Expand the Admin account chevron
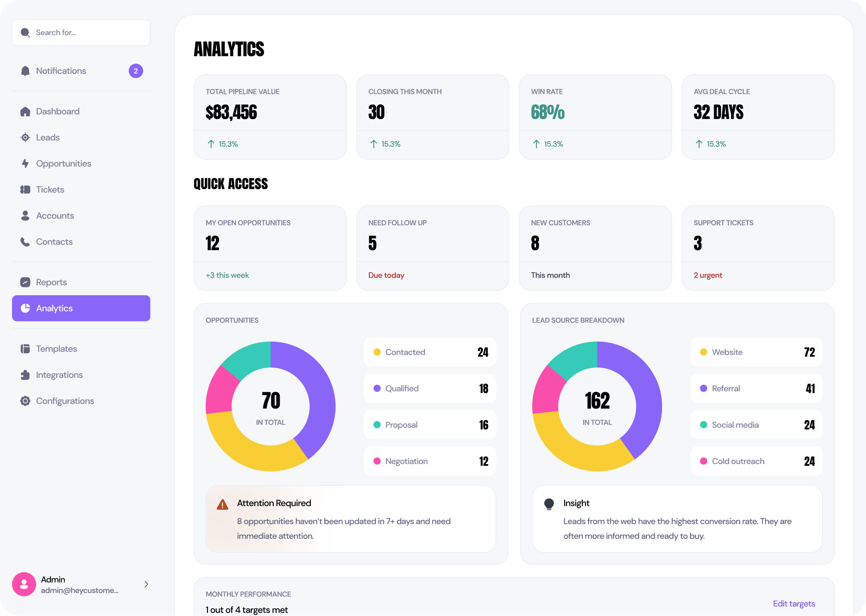The height and width of the screenshot is (616, 866). pyautogui.click(x=146, y=584)
